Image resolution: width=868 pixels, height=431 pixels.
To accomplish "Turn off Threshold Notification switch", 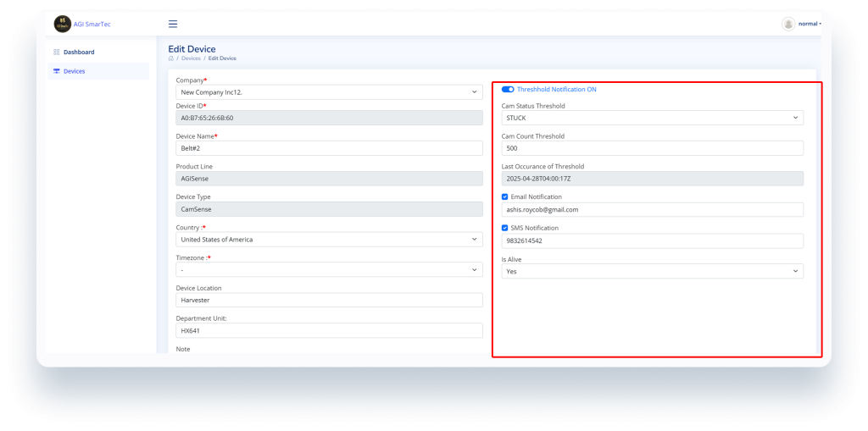I will [x=508, y=89].
